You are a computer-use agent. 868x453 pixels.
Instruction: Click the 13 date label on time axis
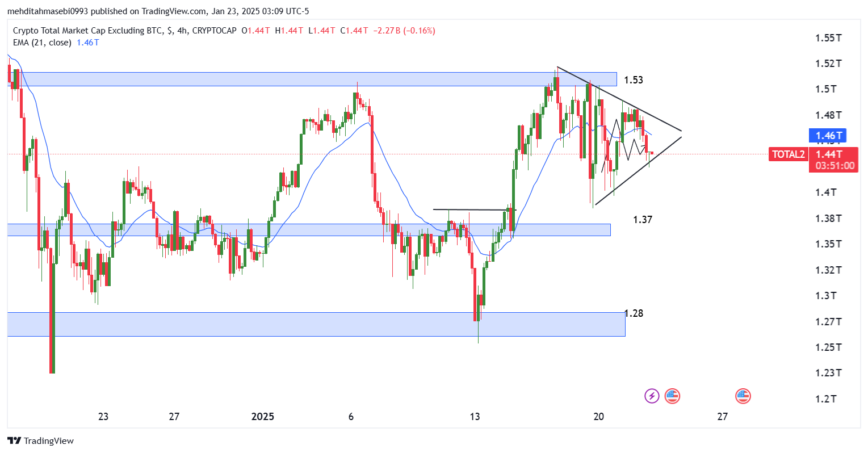click(x=475, y=417)
